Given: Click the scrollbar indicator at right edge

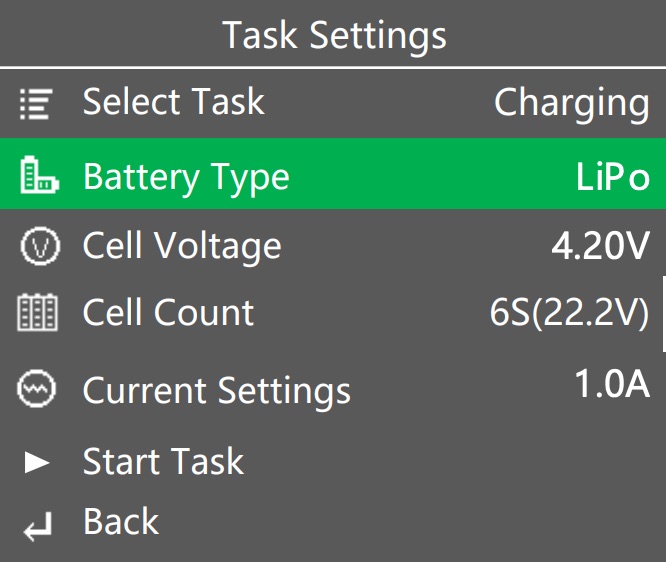Looking at the screenshot, I should coord(664,314).
